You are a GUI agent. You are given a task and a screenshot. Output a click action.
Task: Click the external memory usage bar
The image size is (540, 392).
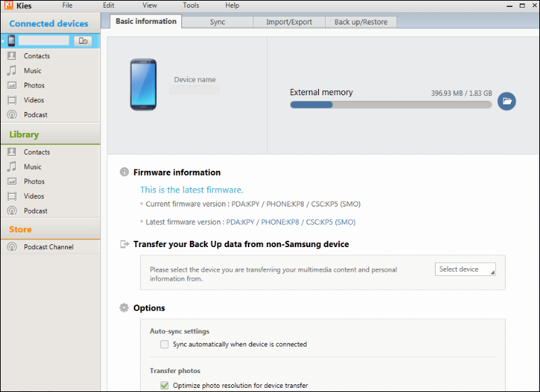pos(391,104)
